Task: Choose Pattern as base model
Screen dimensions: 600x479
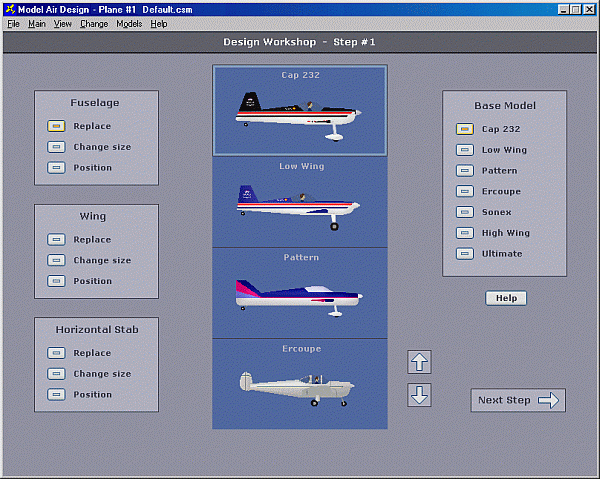Action: point(465,170)
